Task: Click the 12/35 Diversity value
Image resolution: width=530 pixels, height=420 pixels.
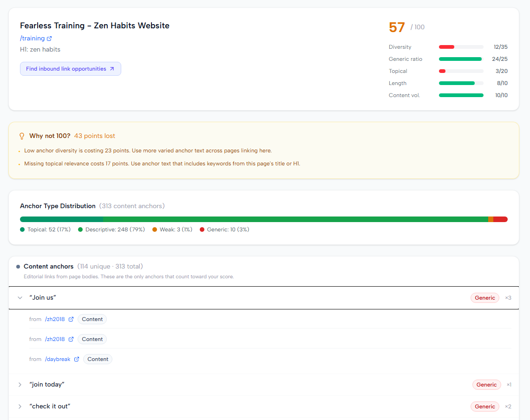Action: 501,47
